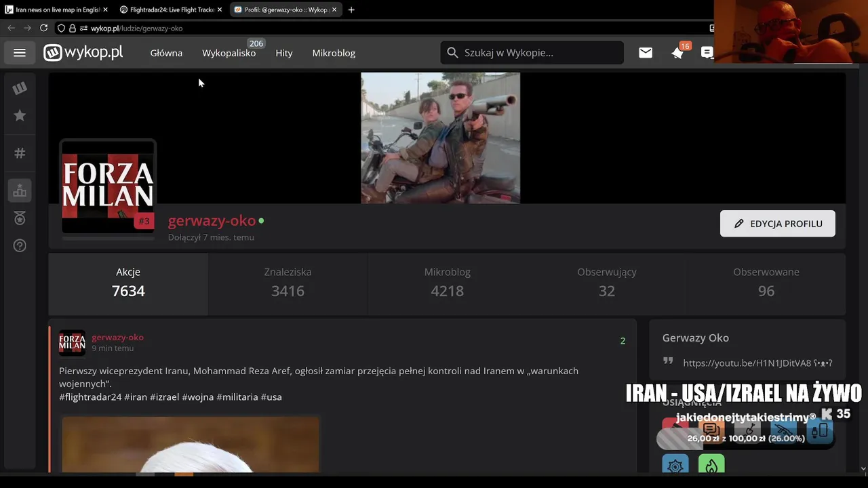Viewport: 868px width, 488px height.
Task: Click the Szukaj w Wykopie search field
Action: (532, 52)
